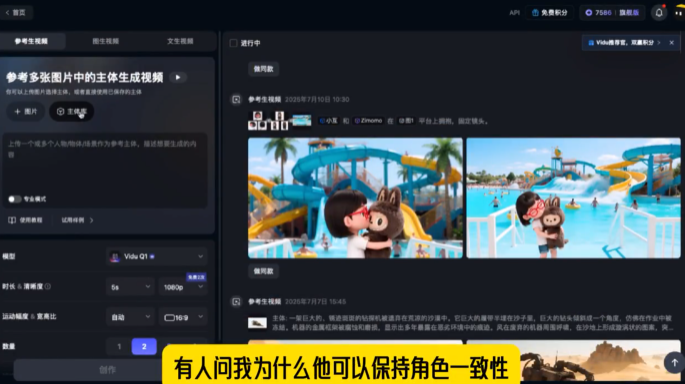Open the 1080p resolution dropdown

coord(183,287)
